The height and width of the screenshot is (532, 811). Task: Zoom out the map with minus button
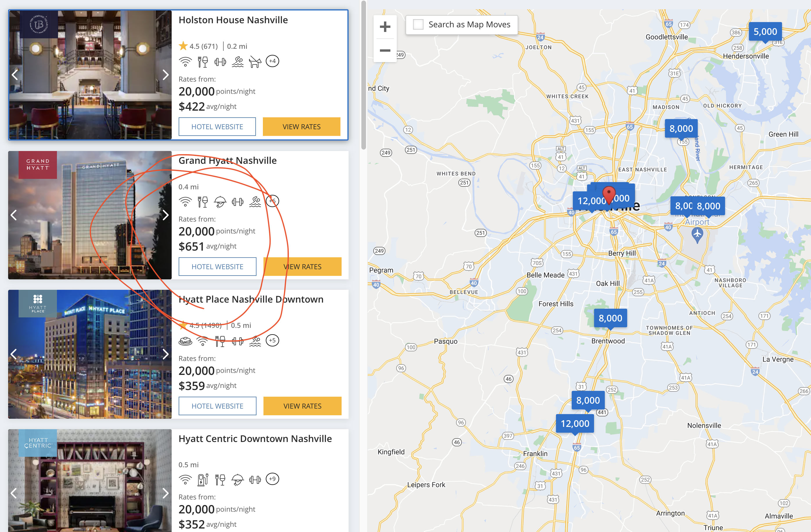[x=385, y=51]
